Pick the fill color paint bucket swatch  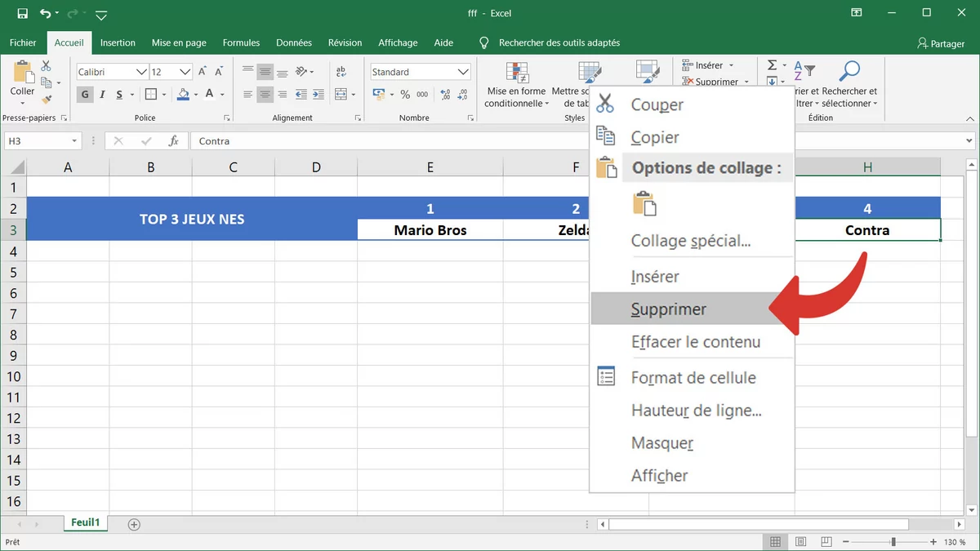coord(183,95)
